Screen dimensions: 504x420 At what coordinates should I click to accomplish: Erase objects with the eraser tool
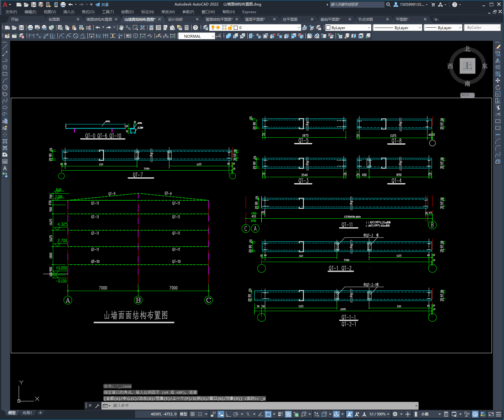[x=498, y=47]
